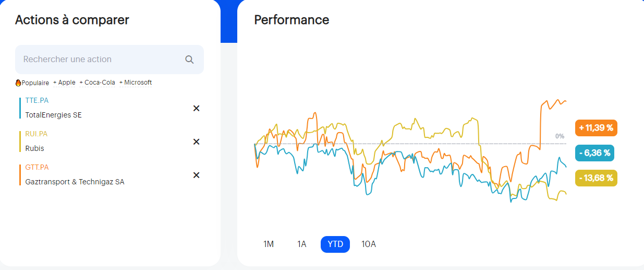Remove Gaztransport & Technigaz SA stock
Viewport: 644px width, 270px height.
pyautogui.click(x=197, y=175)
